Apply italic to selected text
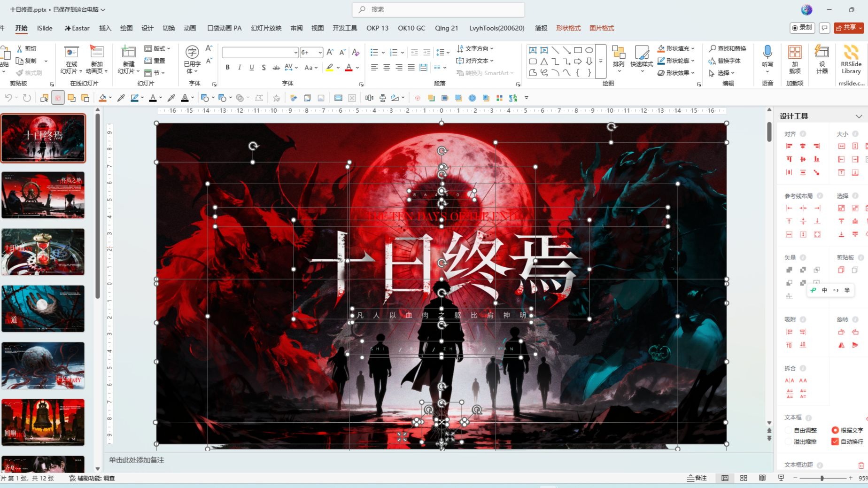This screenshot has height=488, width=868. pos(240,68)
